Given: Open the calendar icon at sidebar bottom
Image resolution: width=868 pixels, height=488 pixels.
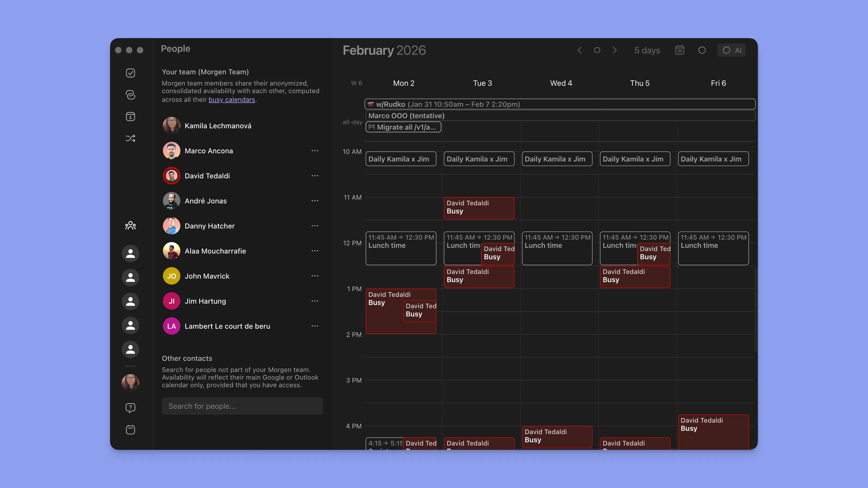Looking at the screenshot, I should pos(130,429).
